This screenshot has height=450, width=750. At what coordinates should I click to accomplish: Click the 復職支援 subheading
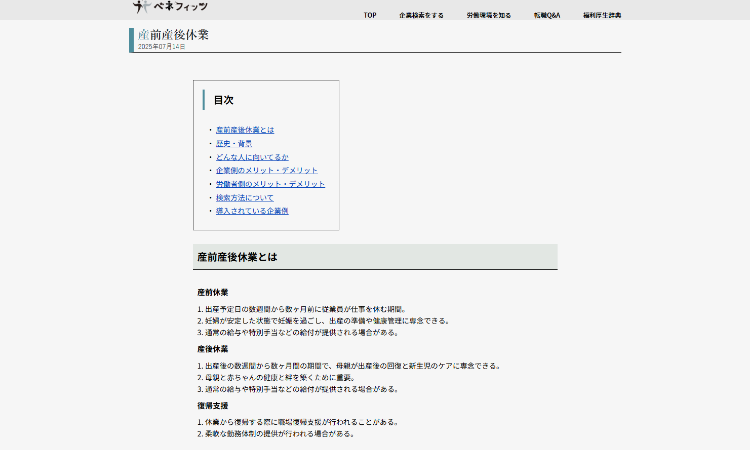213,406
